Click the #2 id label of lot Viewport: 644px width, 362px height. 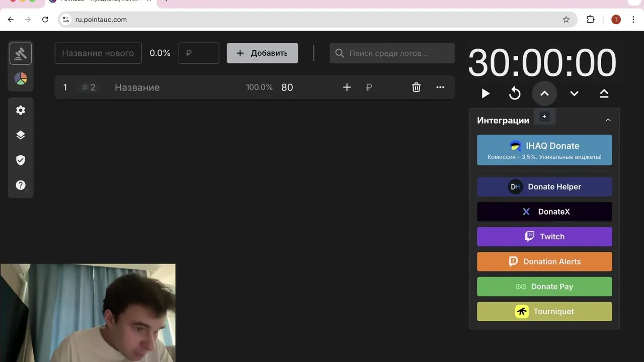coord(89,87)
